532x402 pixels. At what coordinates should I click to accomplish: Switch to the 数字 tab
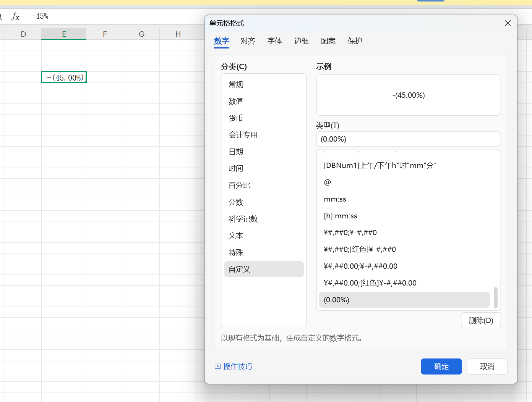click(x=222, y=41)
